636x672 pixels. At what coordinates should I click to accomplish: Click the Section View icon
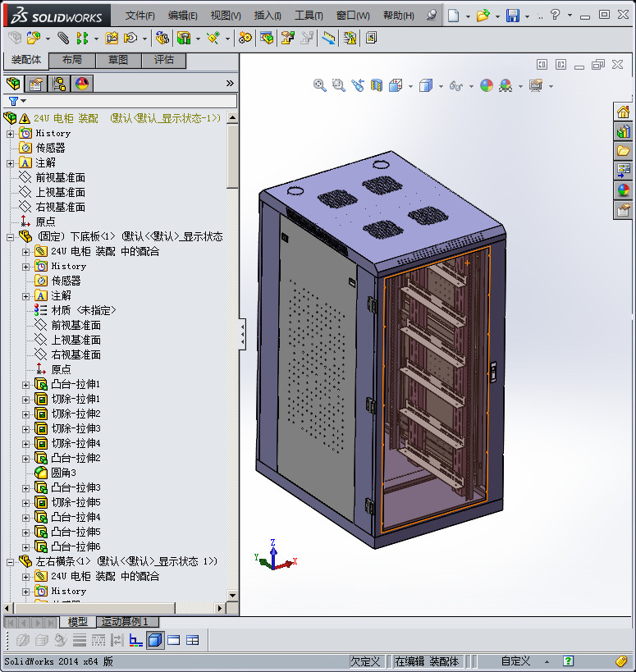point(377,85)
